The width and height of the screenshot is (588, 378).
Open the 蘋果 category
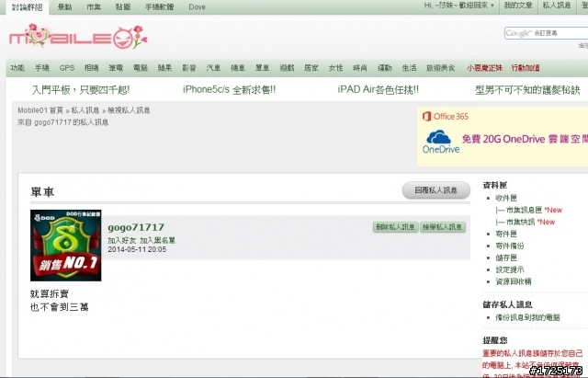tap(164, 68)
